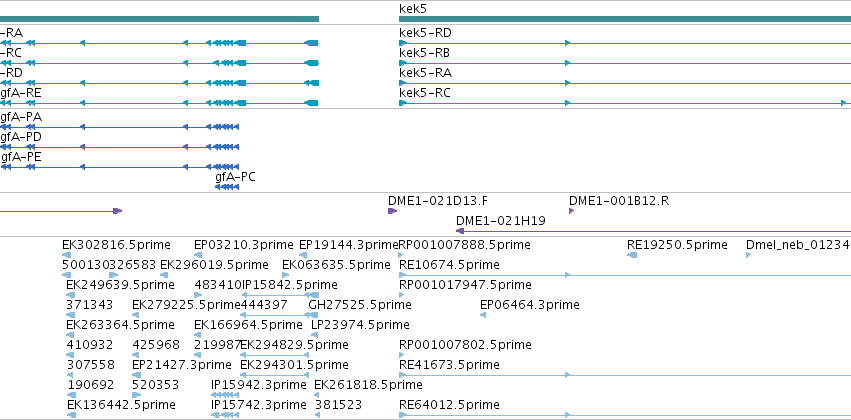Click the 425968 feature label
Screen dimensions: 851x420
156,345
